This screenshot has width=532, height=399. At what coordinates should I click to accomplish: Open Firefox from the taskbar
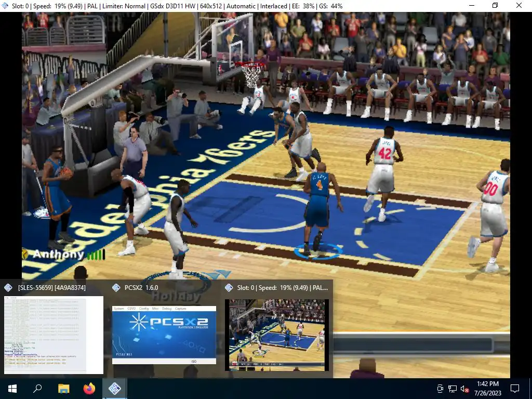[x=89, y=389]
